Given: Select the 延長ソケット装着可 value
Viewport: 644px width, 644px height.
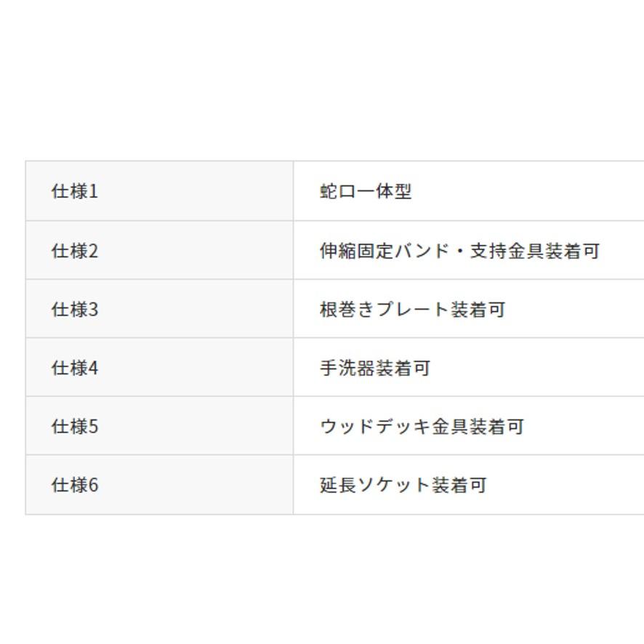Looking at the screenshot, I should (403, 485).
